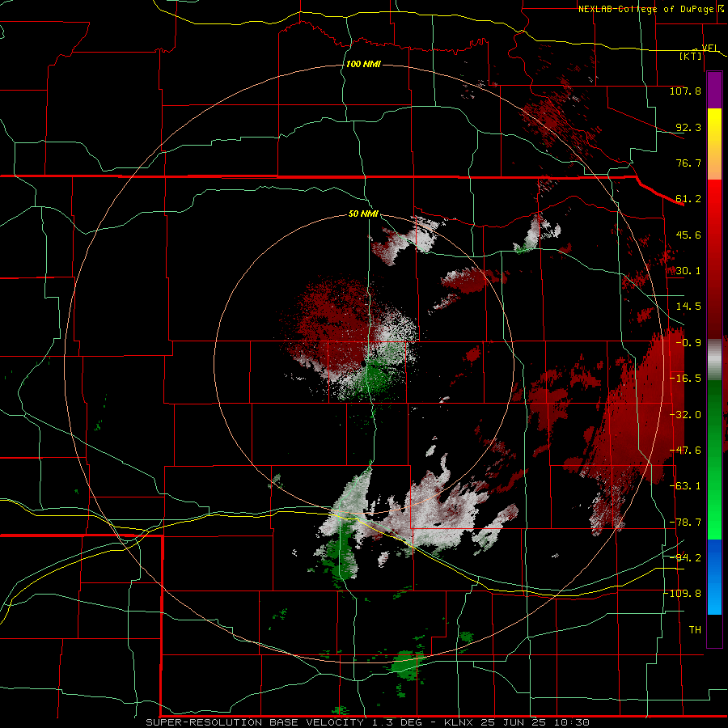
Task: Click the -16.5 velocity scale value
Action: point(685,379)
